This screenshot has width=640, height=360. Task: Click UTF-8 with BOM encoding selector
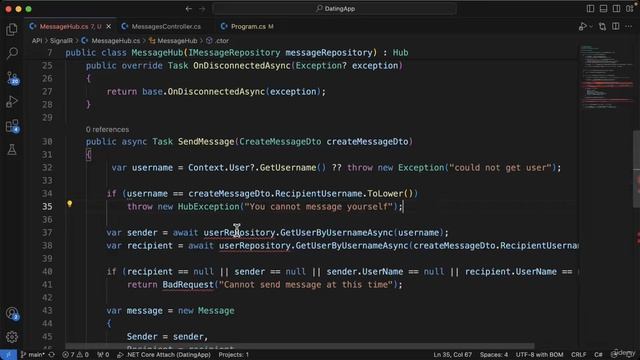[x=539, y=355]
